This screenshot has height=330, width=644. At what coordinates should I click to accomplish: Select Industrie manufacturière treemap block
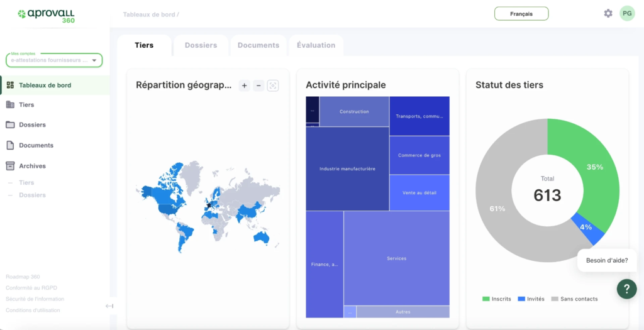(347, 168)
